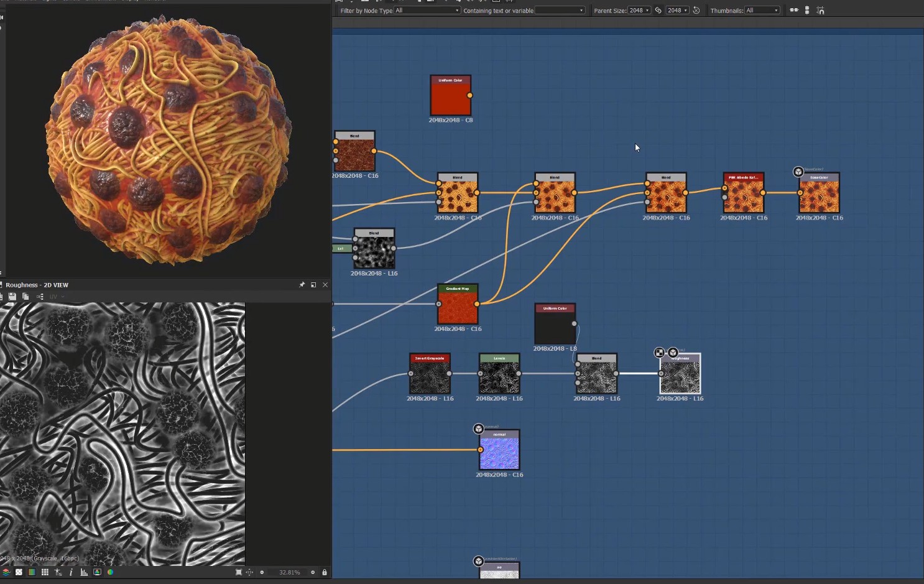
Task: Save the 2D view image
Action: [12, 297]
